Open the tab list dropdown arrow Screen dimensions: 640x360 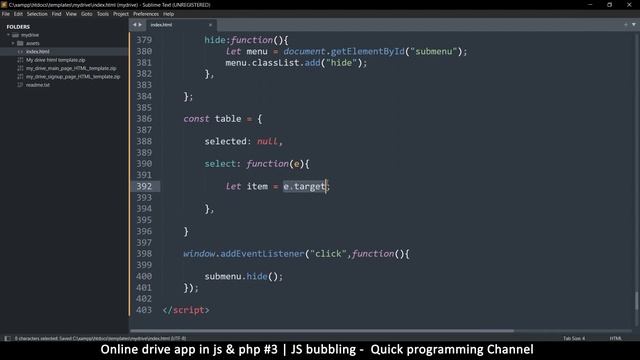[634, 25]
